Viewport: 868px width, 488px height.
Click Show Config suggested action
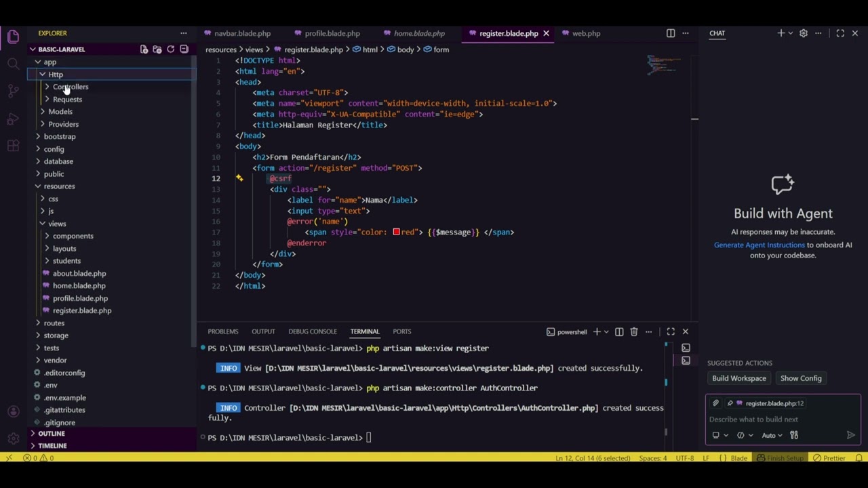(801, 378)
